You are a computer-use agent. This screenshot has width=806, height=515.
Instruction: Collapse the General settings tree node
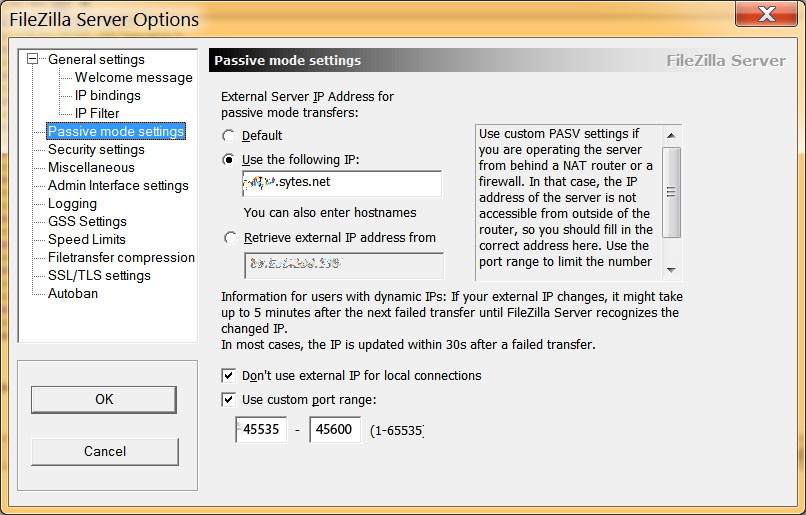pyautogui.click(x=33, y=59)
